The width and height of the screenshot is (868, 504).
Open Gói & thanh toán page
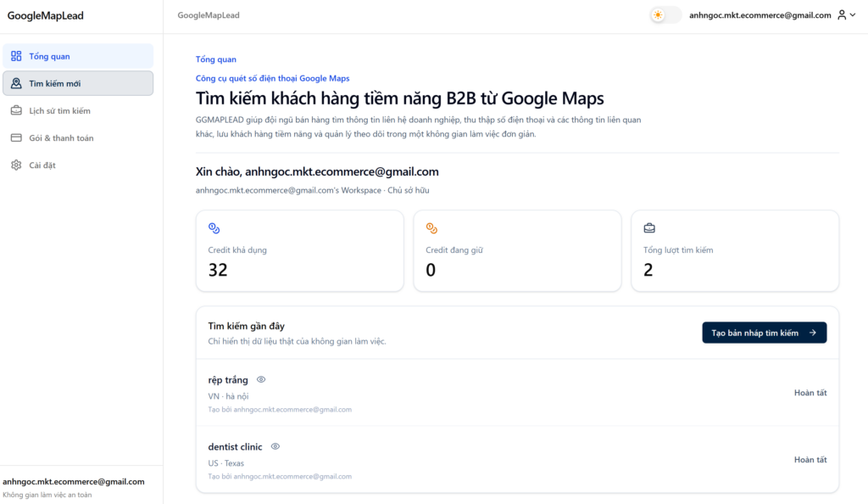[x=78, y=137]
